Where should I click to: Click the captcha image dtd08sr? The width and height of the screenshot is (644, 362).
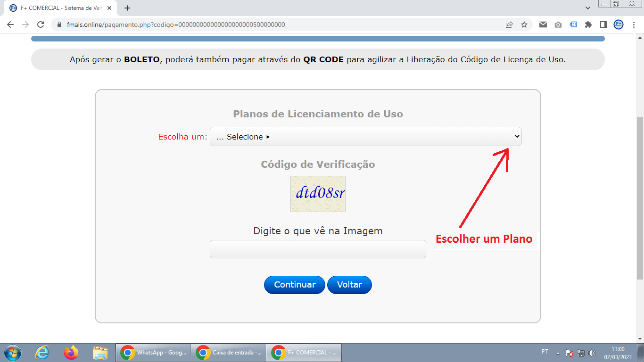point(318,194)
